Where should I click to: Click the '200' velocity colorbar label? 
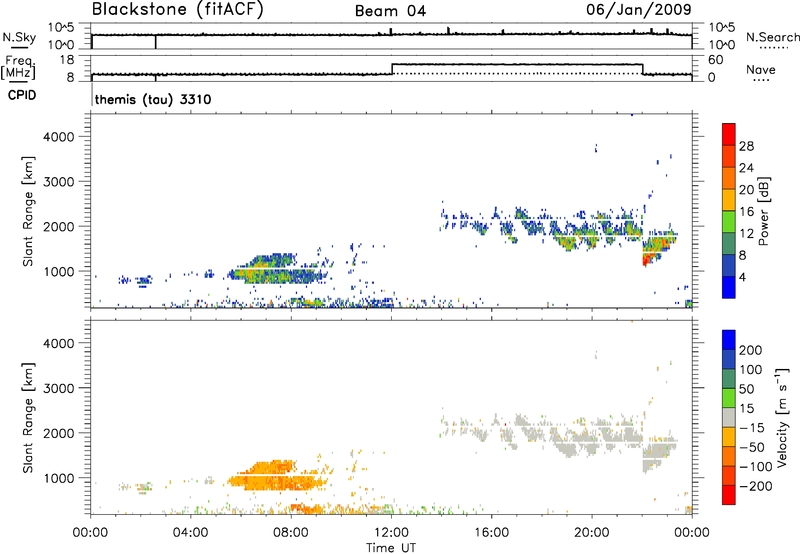point(751,350)
